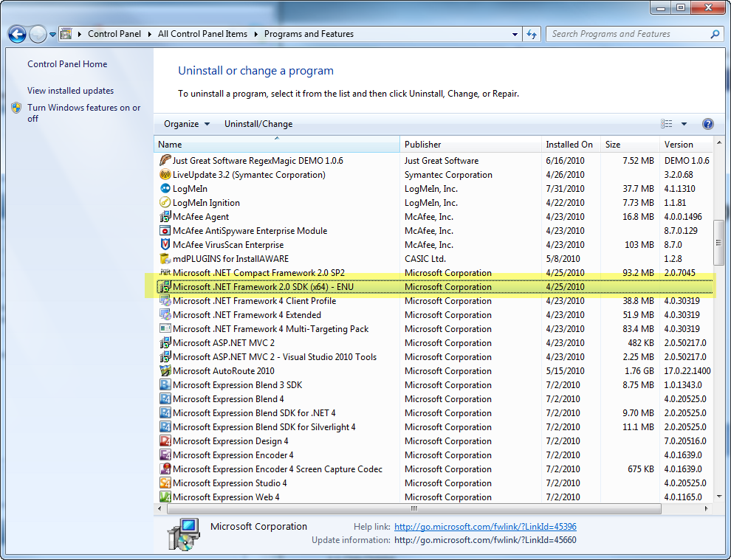Screen dimensions: 731x560
Task: Click the horizontal scrollbar below the list
Action: (x=413, y=509)
